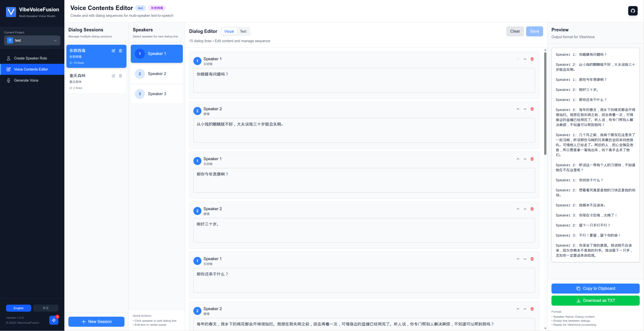Select the 东邪西毒 dialog session
644x331 pixels.
click(96, 56)
